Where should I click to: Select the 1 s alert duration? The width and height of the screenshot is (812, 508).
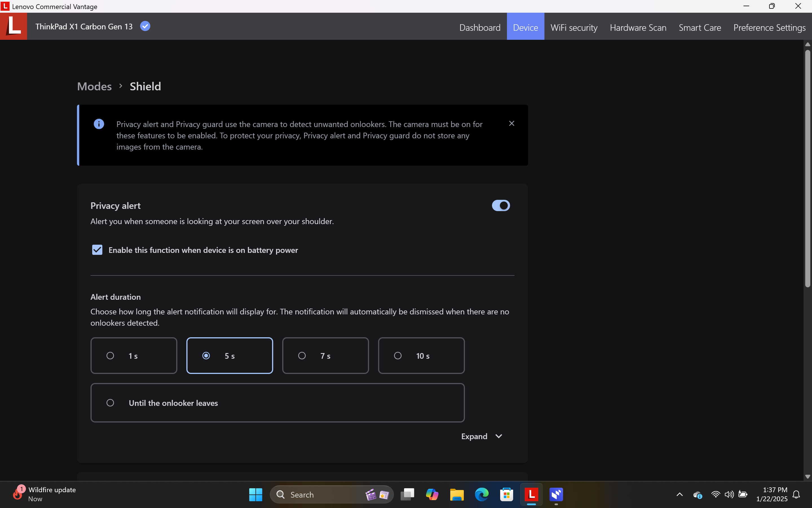[x=134, y=356]
